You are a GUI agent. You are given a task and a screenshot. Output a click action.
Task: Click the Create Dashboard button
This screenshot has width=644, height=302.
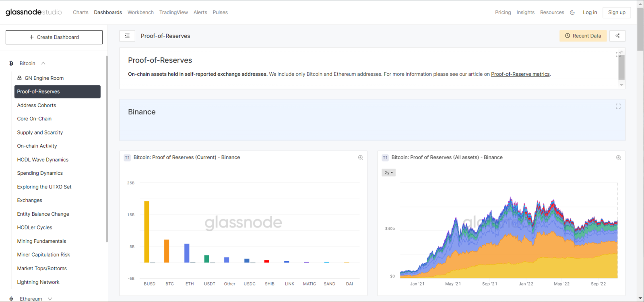[54, 37]
